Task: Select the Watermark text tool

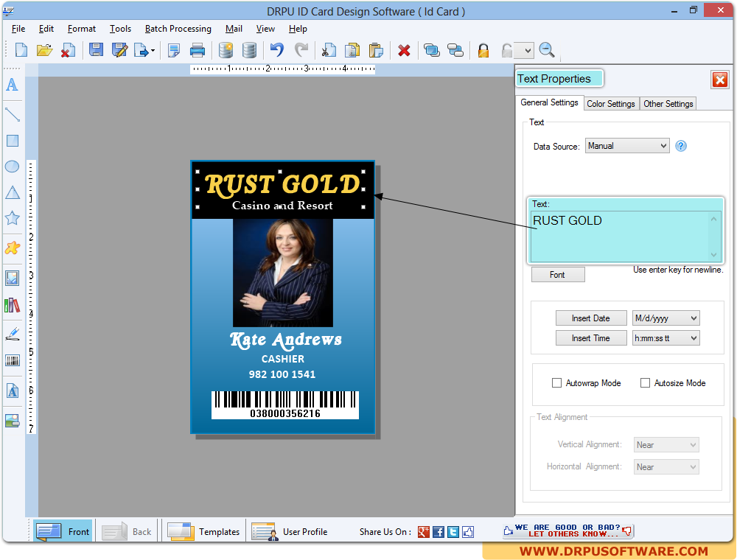Action: point(13,391)
